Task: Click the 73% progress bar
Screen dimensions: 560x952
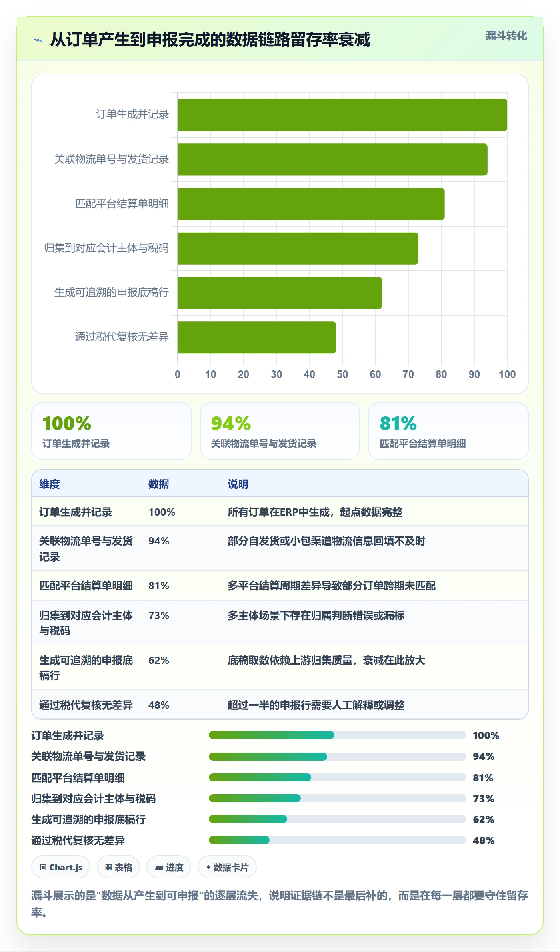Action: (x=338, y=798)
